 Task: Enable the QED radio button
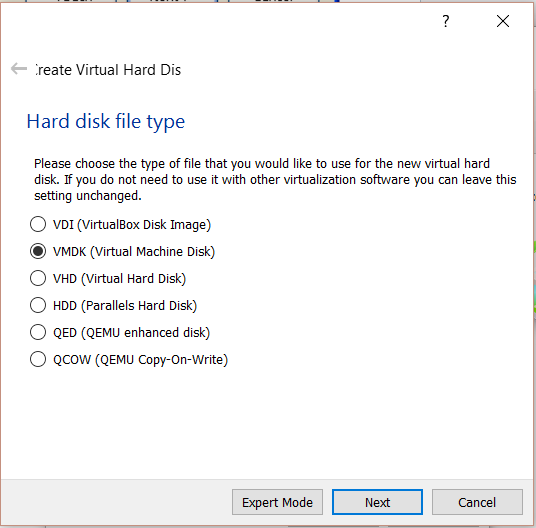pyautogui.click(x=38, y=333)
